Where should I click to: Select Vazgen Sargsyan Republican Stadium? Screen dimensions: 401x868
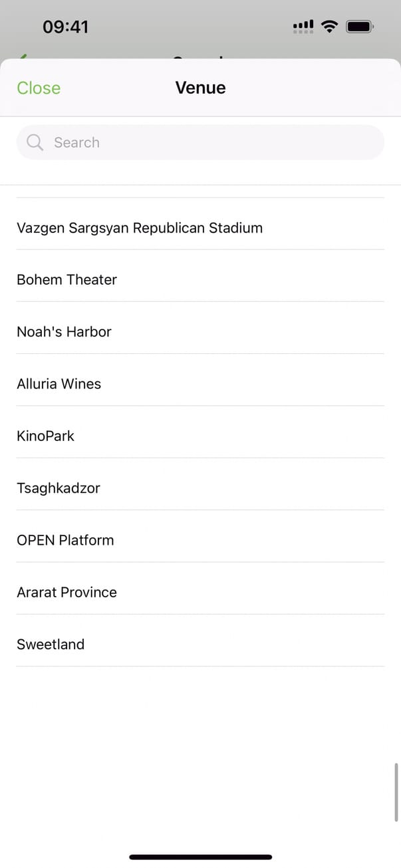click(140, 227)
